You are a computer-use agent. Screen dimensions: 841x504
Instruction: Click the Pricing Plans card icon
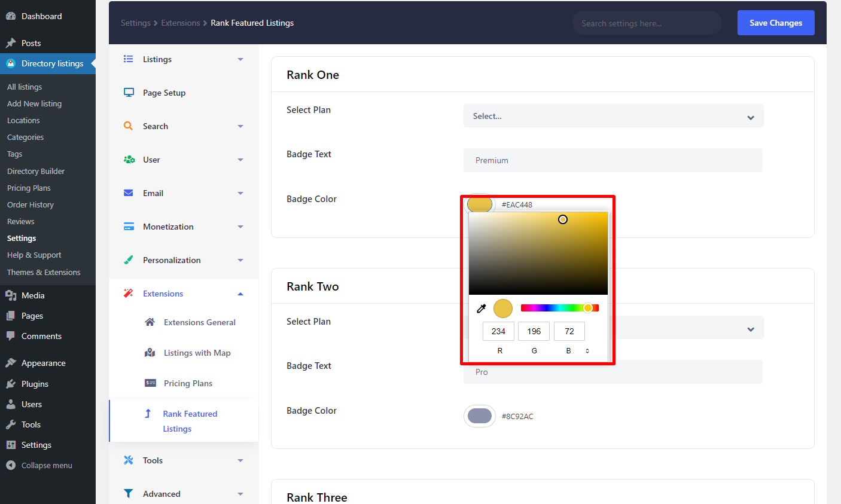pos(150,383)
